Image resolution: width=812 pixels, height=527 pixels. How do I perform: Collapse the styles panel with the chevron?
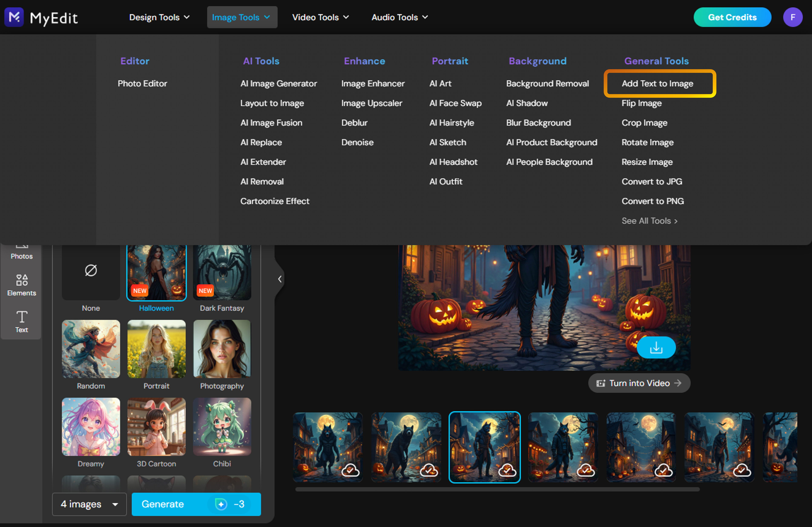[279, 279]
